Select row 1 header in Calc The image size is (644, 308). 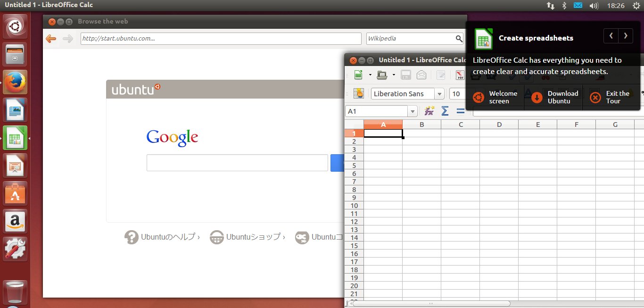pyautogui.click(x=354, y=133)
